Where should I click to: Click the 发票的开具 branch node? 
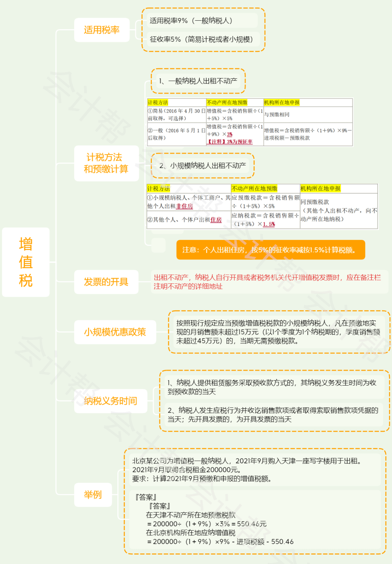pos(106,282)
